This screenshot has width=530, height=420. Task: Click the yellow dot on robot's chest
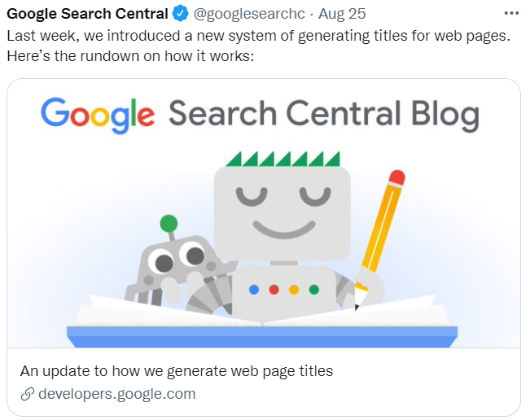click(294, 290)
